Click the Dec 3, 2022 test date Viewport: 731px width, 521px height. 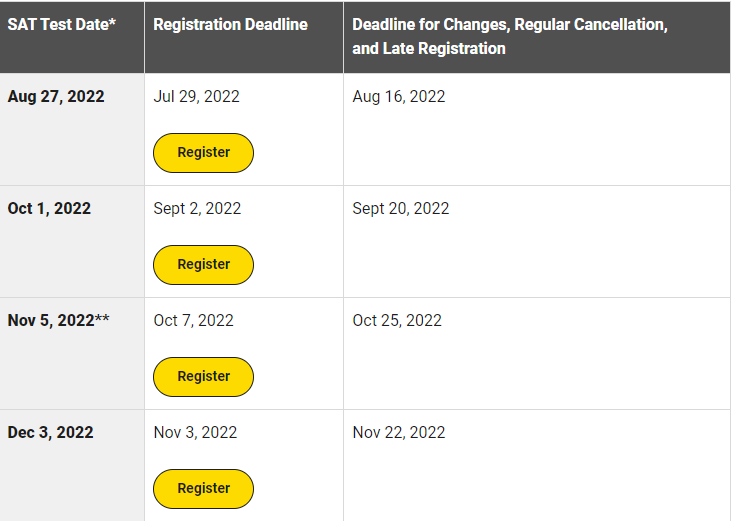click(50, 433)
